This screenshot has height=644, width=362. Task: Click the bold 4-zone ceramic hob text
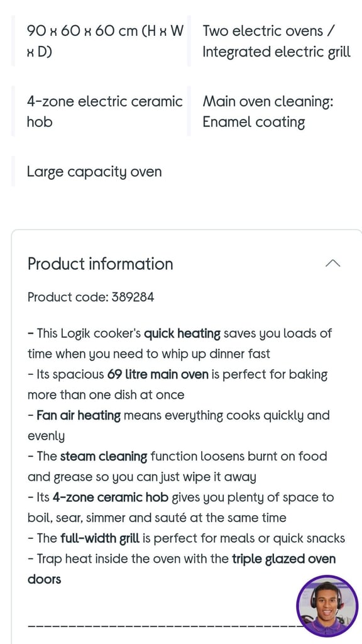pos(111,498)
